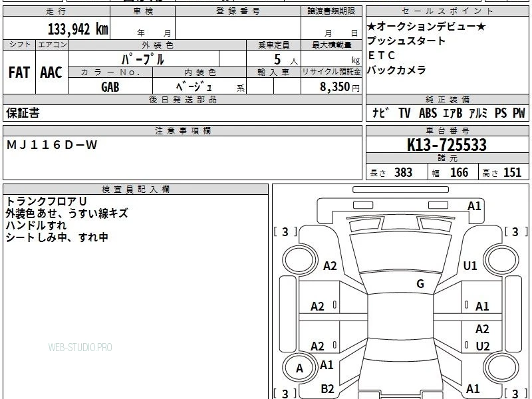
Task: Select the 検査員記入欄 header
Action: [x=136, y=190]
